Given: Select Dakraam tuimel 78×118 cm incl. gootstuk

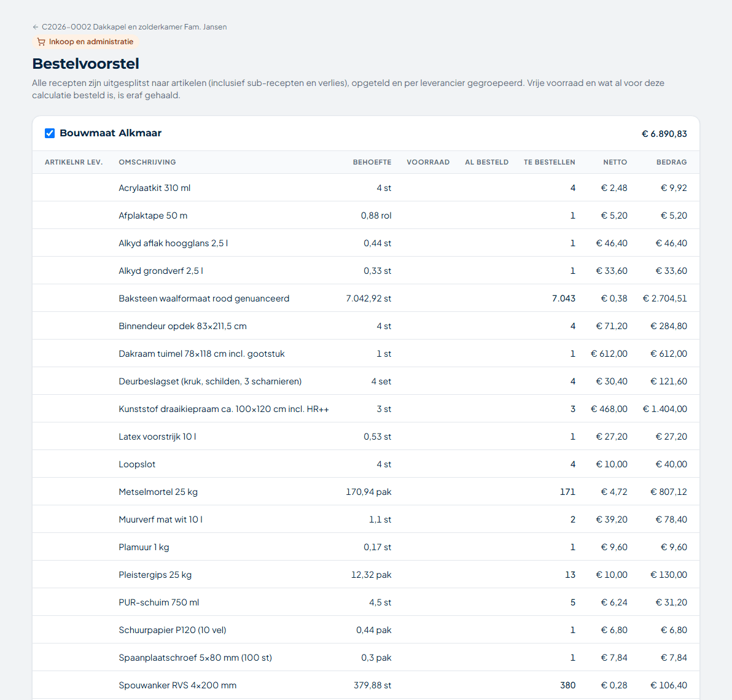Looking at the screenshot, I should pos(201,354).
